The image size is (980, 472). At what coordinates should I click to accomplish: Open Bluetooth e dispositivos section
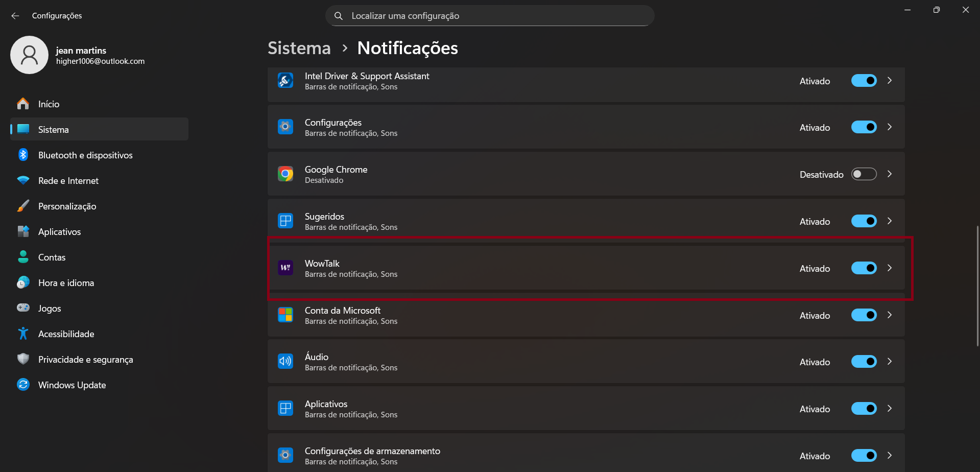85,155
